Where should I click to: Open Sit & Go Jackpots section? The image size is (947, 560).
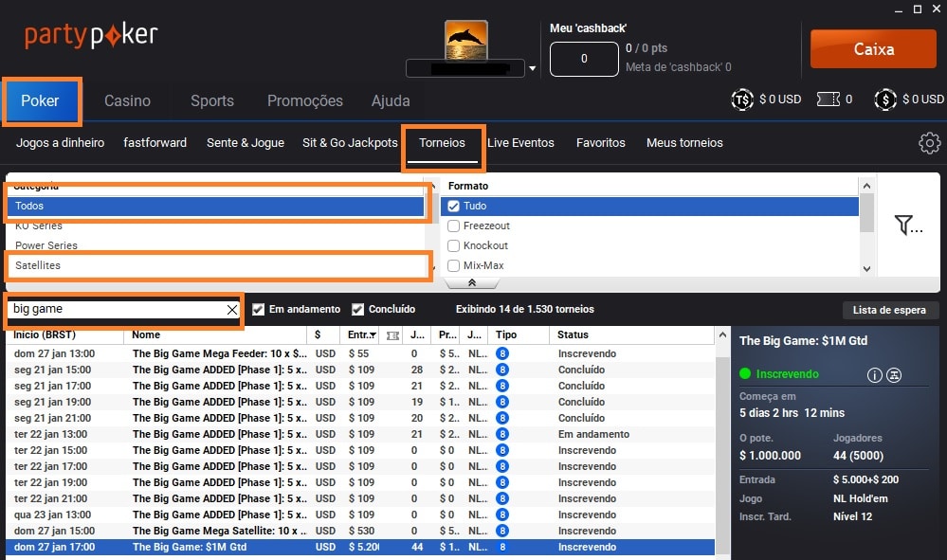[351, 143]
